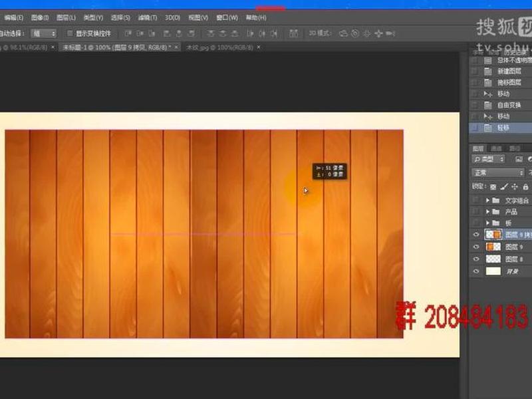
Task: Click the lock transparent pixels icon
Action: [493, 187]
